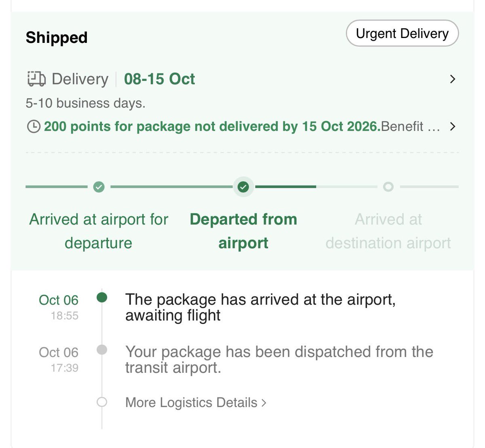Select Arrived at airport for departure step
The width and height of the screenshot is (485, 448).
[x=99, y=231]
